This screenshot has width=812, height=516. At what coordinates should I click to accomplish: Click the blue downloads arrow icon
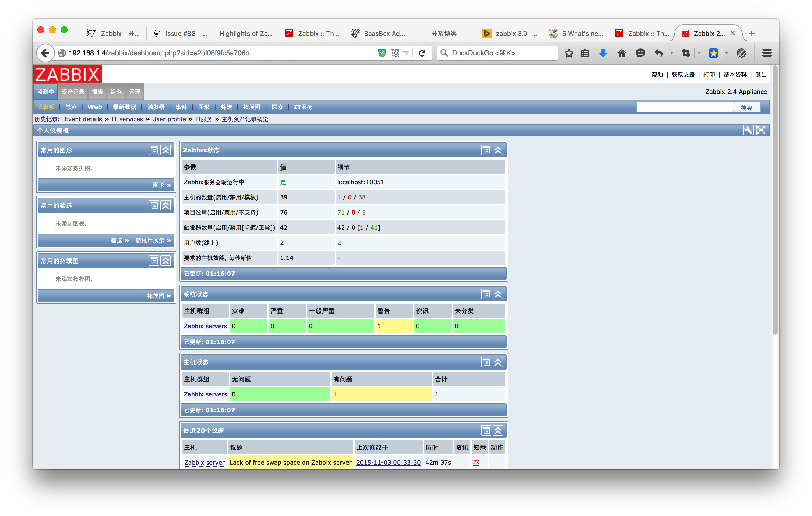(x=603, y=53)
